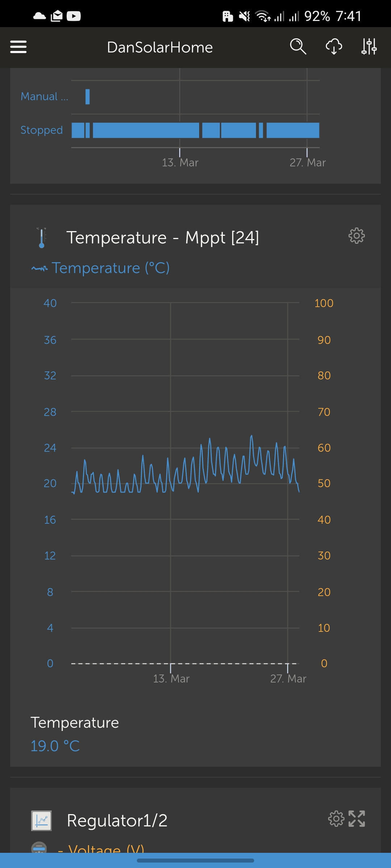Open the sliders settings icon
Image resolution: width=391 pixels, height=868 pixels.
coord(369,47)
